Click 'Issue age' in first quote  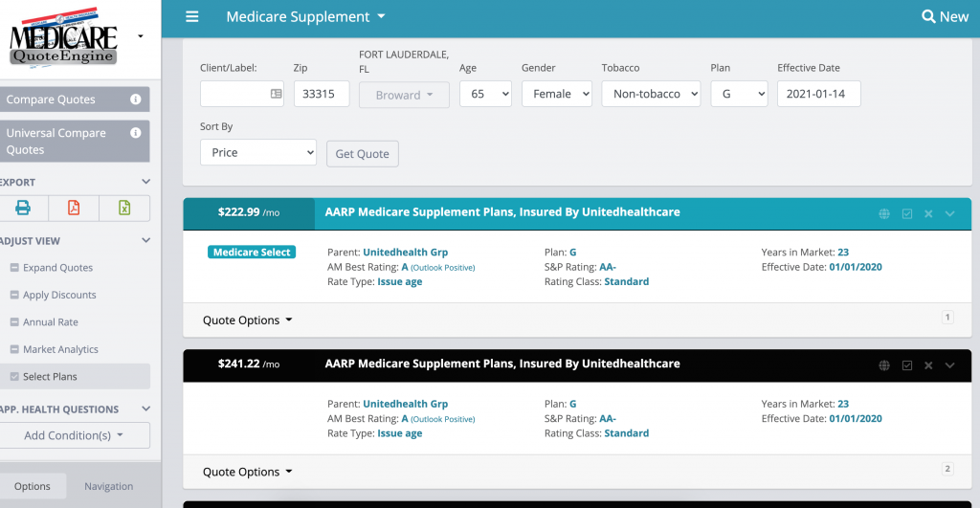(400, 282)
